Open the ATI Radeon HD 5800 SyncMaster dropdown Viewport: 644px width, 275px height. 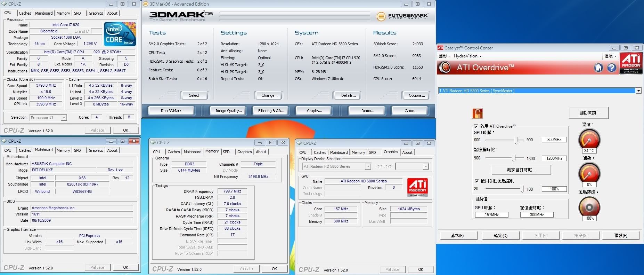pos(638,91)
